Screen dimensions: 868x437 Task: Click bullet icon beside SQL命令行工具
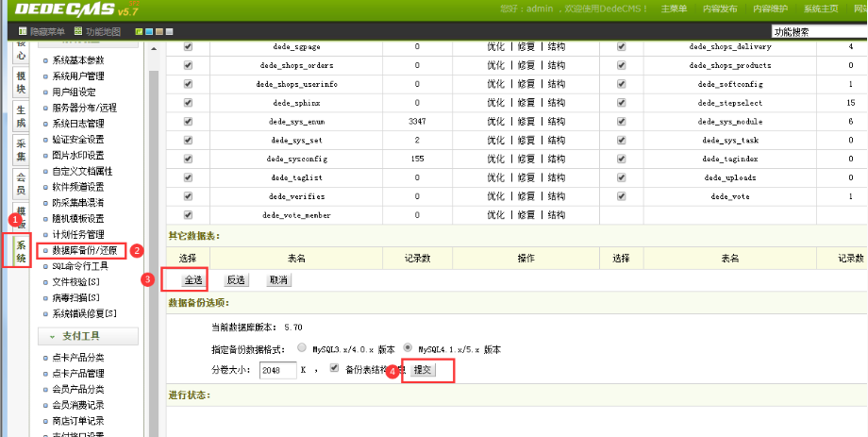tap(44, 266)
